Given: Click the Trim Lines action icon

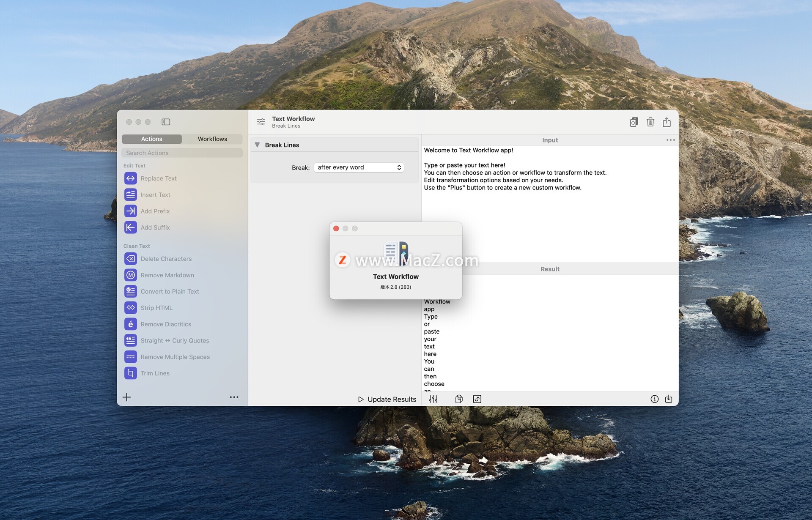Looking at the screenshot, I should pyautogui.click(x=131, y=373).
